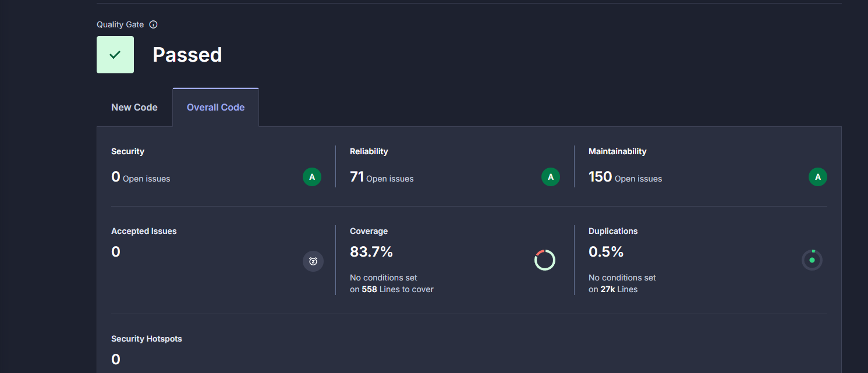Image resolution: width=868 pixels, height=373 pixels.
Task: Open Reliability rating A badge
Action: tap(551, 177)
